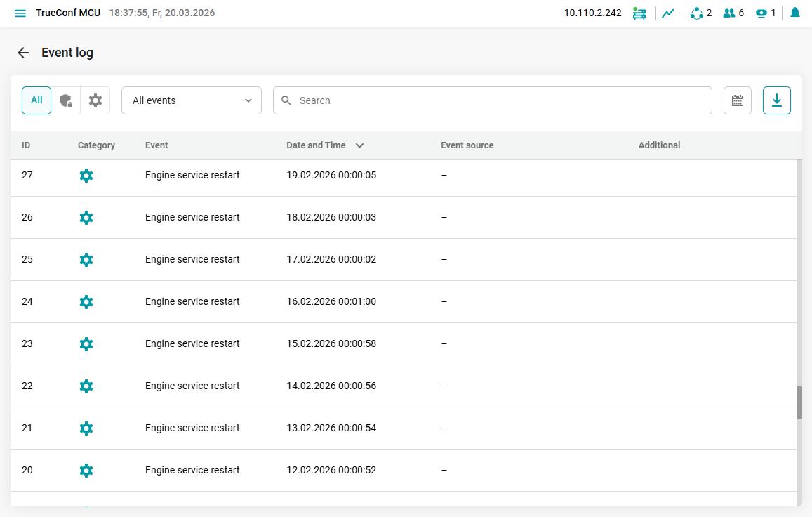The height and width of the screenshot is (517, 812).
Task: Click the back arrow next to Event log
Action: pos(23,53)
